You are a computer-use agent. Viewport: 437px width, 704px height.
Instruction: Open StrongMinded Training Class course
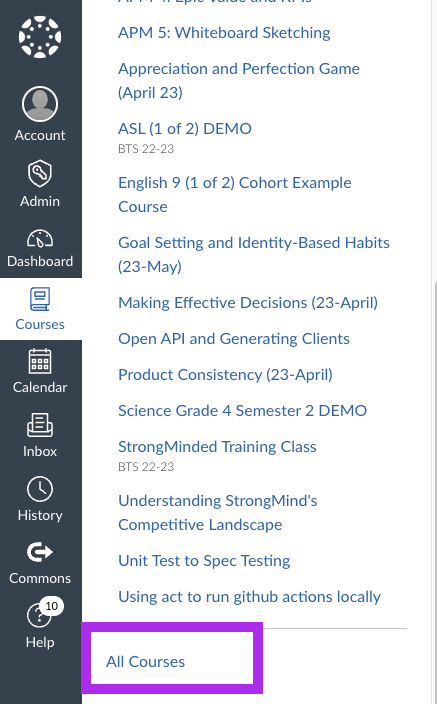(x=217, y=447)
